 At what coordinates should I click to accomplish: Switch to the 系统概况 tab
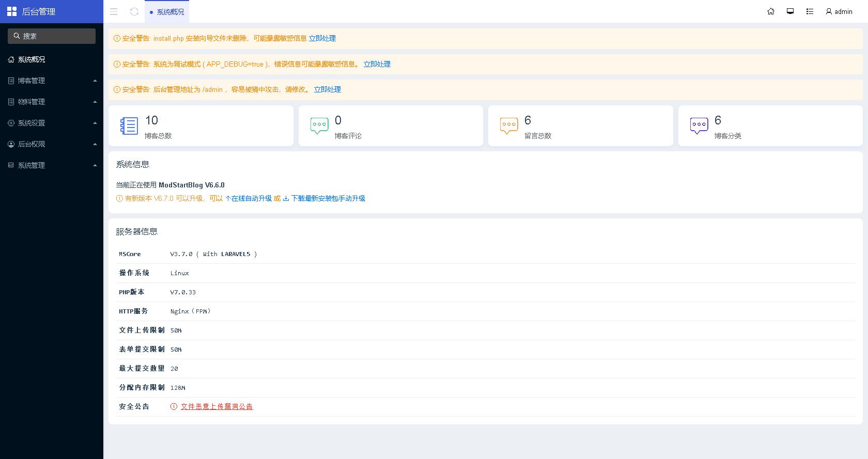pos(167,11)
